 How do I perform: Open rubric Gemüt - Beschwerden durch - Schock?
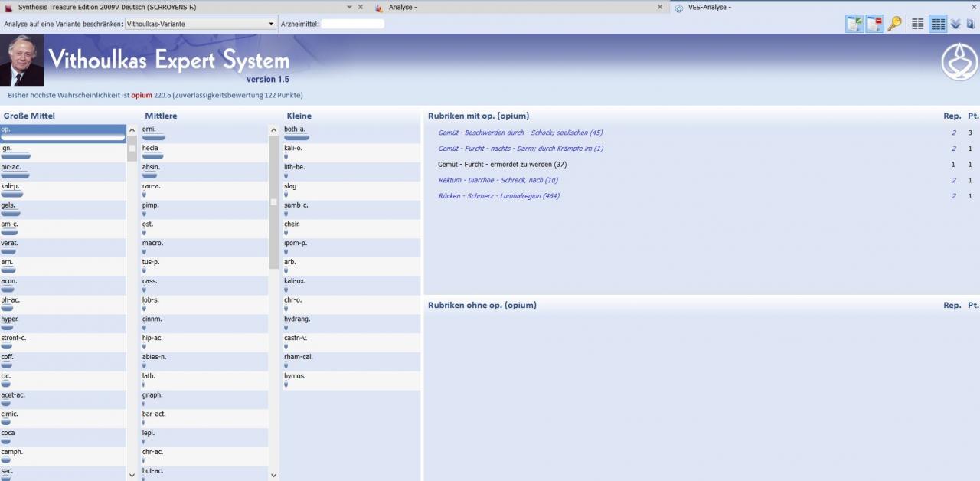[x=520, y=133]
